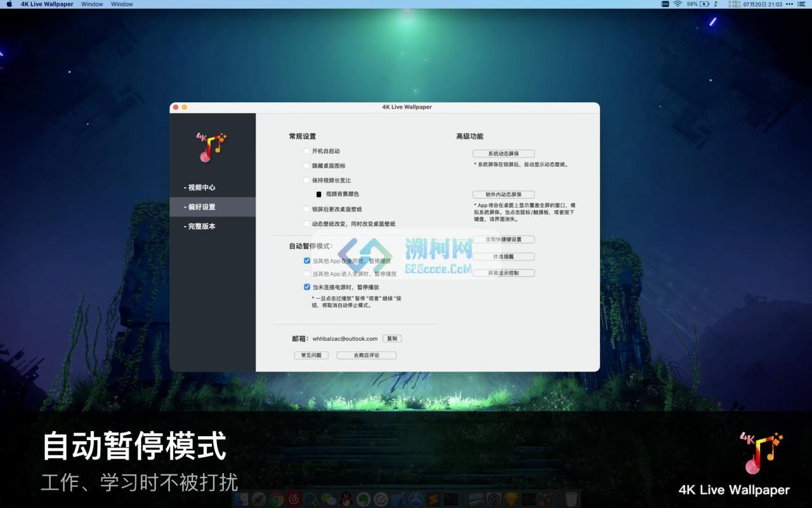Click the Wi-Fi status icon
Viewport: 812px width, 508px height.
(678, 4)
